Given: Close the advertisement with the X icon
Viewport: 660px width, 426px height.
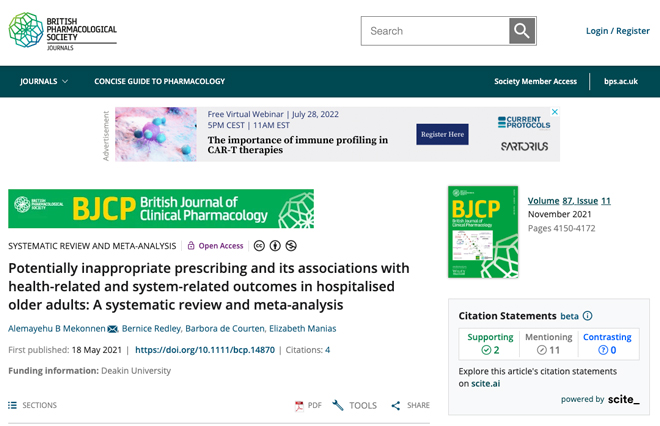Looking at the screenshot, I should (555, 112).
